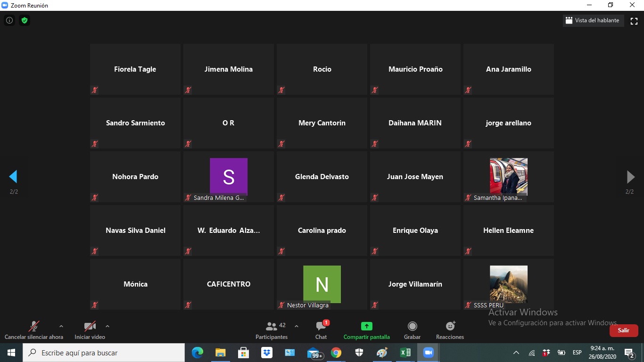Open Excel from taskbar
The image size is (644, 362).
(x=405, y=353)
